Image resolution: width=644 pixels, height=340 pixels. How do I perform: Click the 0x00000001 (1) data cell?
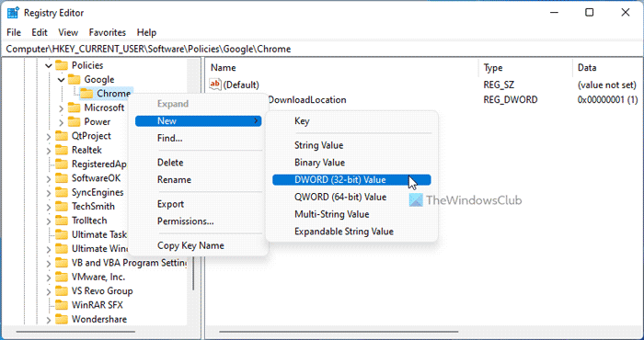(x=607, y=99)
